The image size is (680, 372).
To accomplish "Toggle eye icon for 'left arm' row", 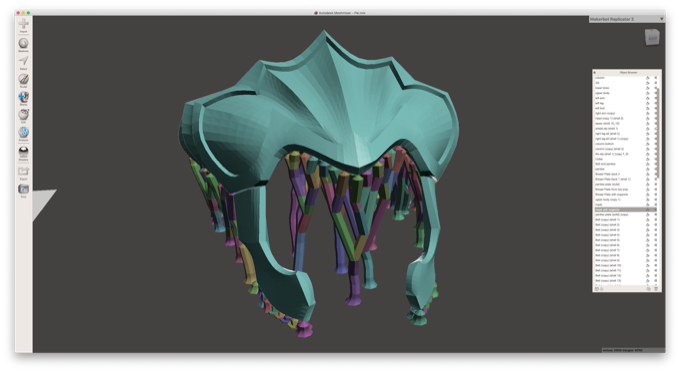I will pos(656,98).
